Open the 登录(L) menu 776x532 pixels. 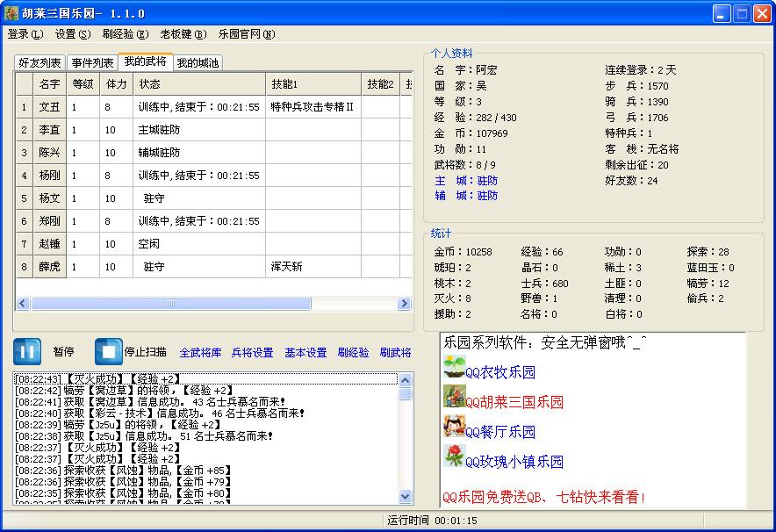pos(25,34)
